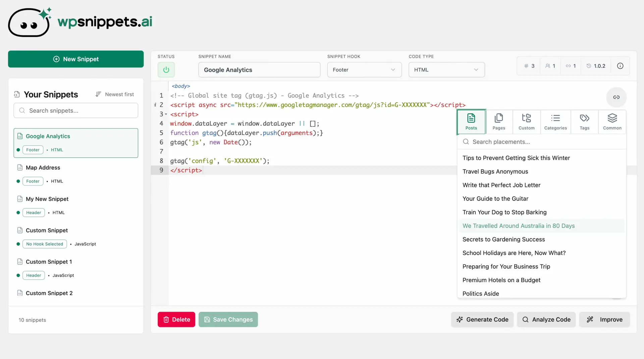The image size is (644, 359).
Task: Edit the Snippet Name field
Action: coord(259,70)
